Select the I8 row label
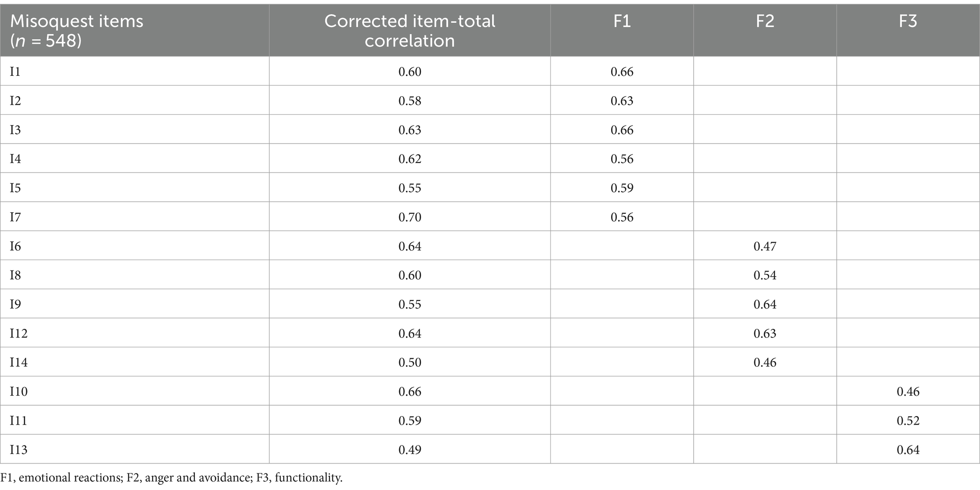Screen dimensions: 980x490 tap(15, 275)
